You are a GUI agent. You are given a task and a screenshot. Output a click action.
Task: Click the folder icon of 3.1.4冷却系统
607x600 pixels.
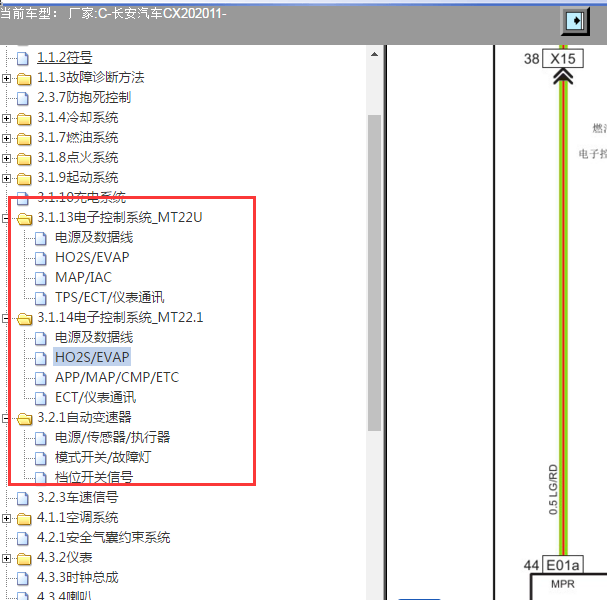point(24,118)
